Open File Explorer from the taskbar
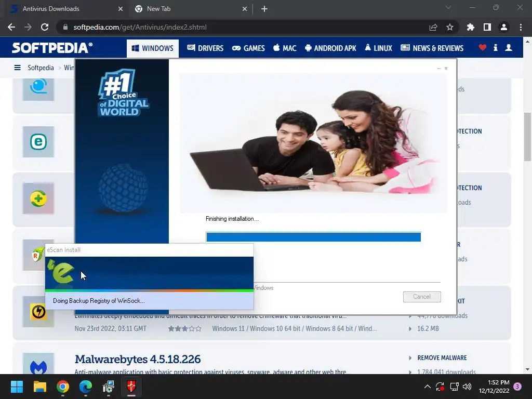This screenshot has width=532, height=399. [39, 387]
